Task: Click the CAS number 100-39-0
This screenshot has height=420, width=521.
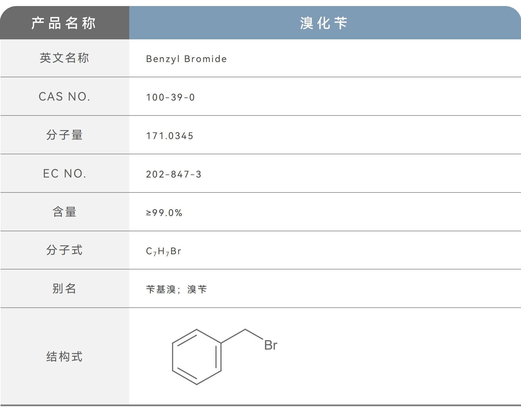Action: 170,97
